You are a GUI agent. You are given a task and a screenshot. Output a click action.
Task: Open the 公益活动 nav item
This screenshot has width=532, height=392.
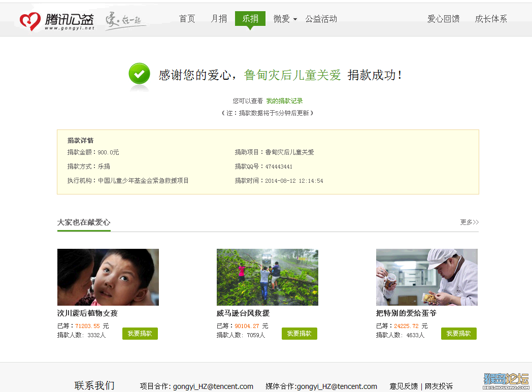click(321, 19)
